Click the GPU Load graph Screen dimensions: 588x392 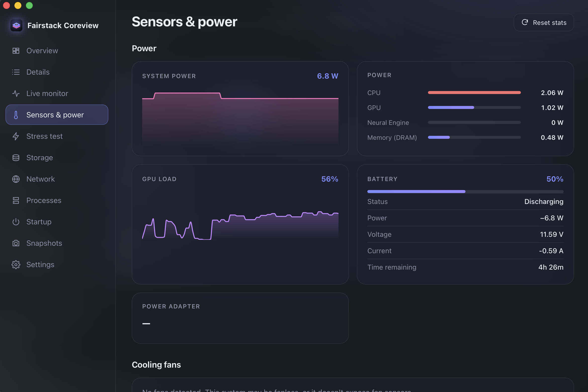click(240, 226)
